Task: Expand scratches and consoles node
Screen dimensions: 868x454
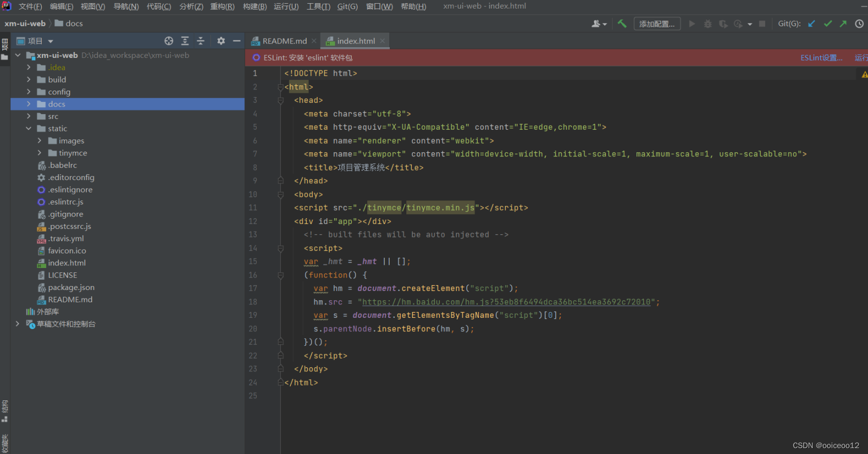Action: click(18, 324)
